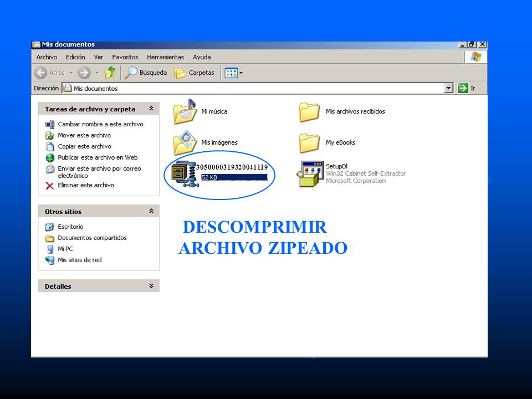
Task: Click Enviar este archivo por correo electrónico
Action: click(99, 172)
